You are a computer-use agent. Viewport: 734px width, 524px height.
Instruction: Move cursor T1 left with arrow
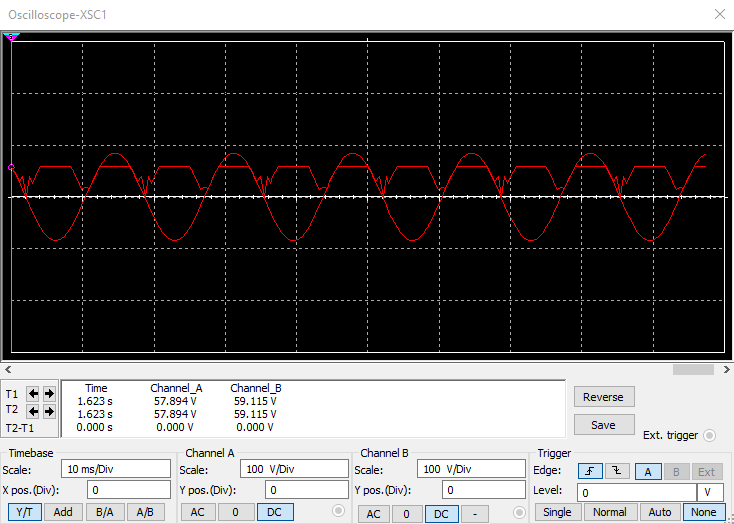[33, 394]
